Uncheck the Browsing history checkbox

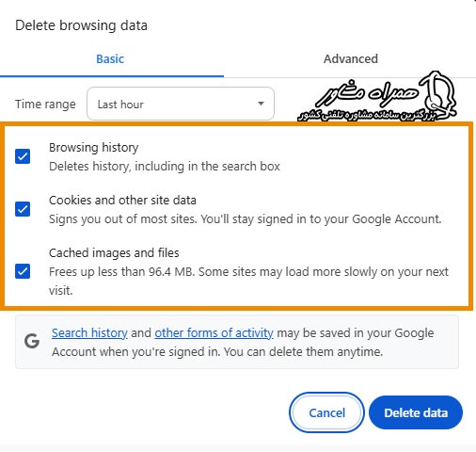click(23, 156)
